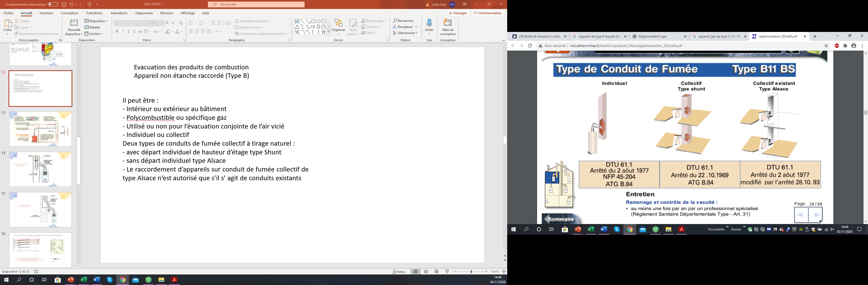Choose the Left Brace shape
Image resolution: width=868 pixels, height=285 pixels.
[313, 32]
